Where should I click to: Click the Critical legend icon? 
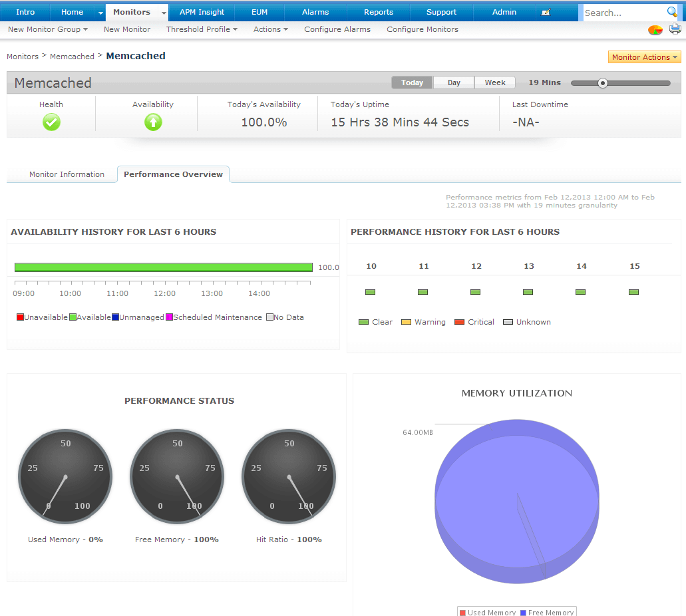tap(459, 322)
